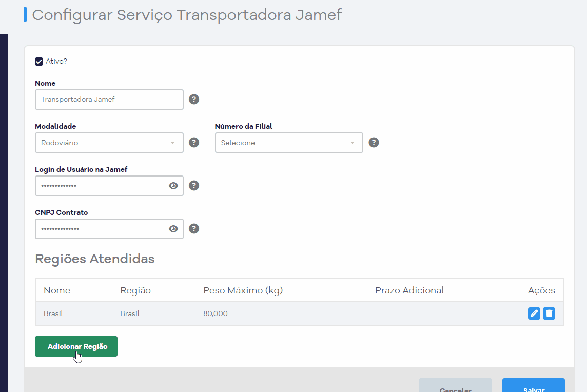Click the Prazo Adicional column header
Viewport: 587px width, 392px height.
click(409, 290)
